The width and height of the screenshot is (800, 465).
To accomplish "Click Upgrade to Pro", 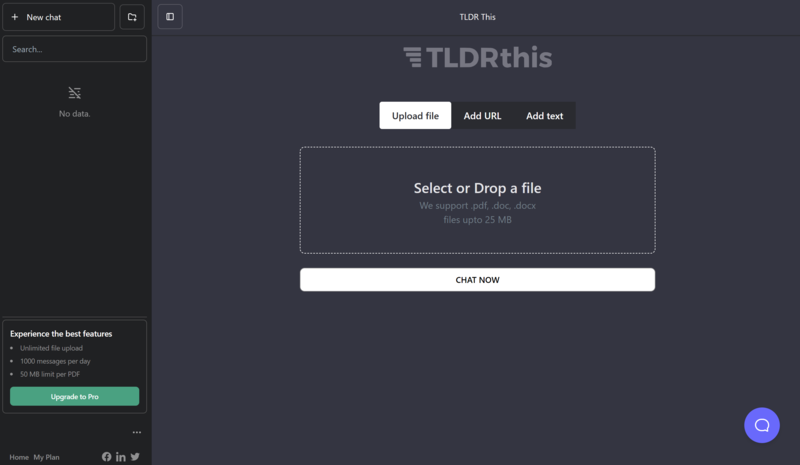I will [74, 397].
